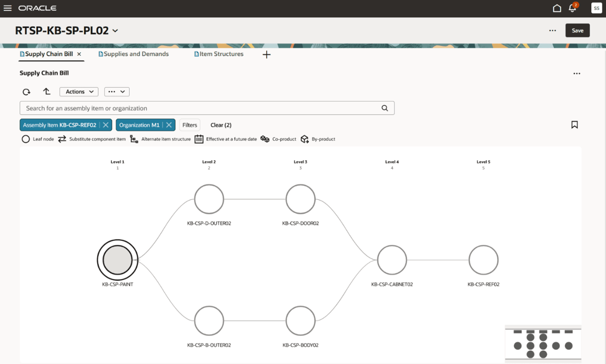Image resolution: width=606 pixels, height=364 pixels.
Task: Click the search magnifier icon
Action: tap(384, 108)
